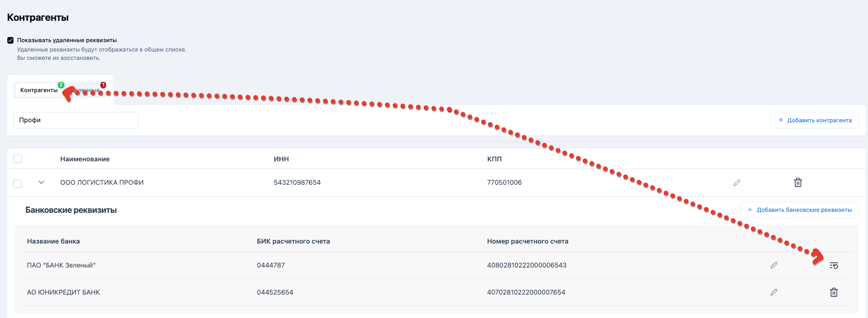Edit ПАО БАНК Зеленый bank details

[774, 265]
